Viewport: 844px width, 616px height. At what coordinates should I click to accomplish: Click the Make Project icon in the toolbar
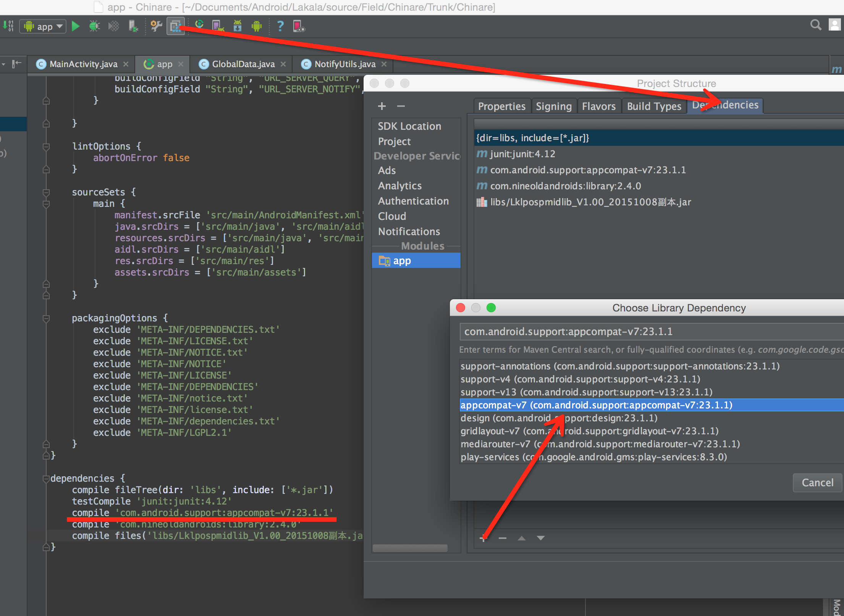8,26
